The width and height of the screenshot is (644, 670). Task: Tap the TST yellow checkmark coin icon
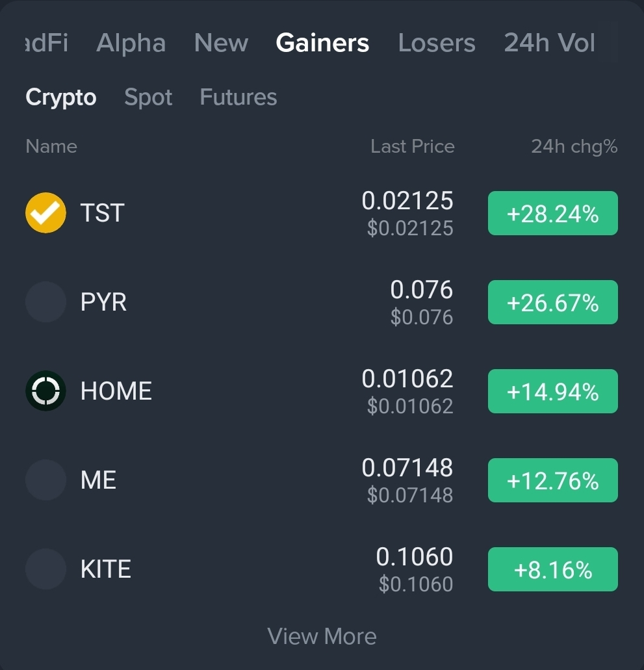[x=45, y=213]
